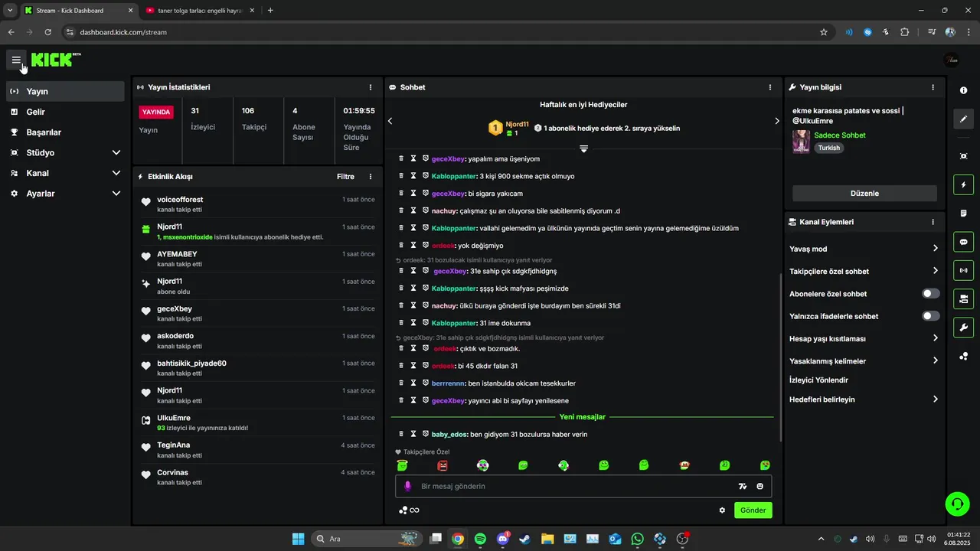Collapse the pinned banner with down arrow
This screenshot has height=551, width=980.
click(x=583, y=148)
